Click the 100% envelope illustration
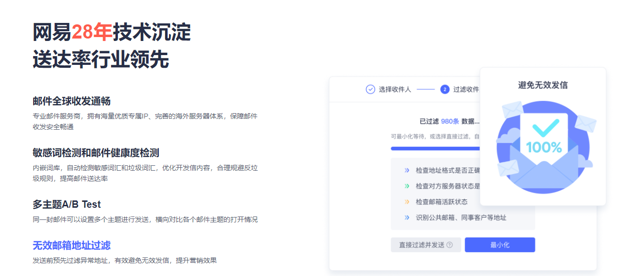Viewport: 644px width, 276px height. tap(543, 146)
